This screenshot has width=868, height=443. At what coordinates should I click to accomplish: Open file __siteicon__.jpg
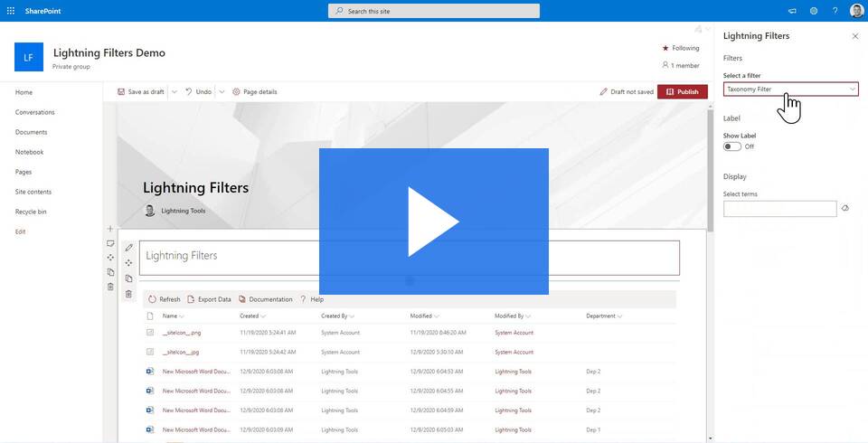pyautogui.click(x=181, y=353)
